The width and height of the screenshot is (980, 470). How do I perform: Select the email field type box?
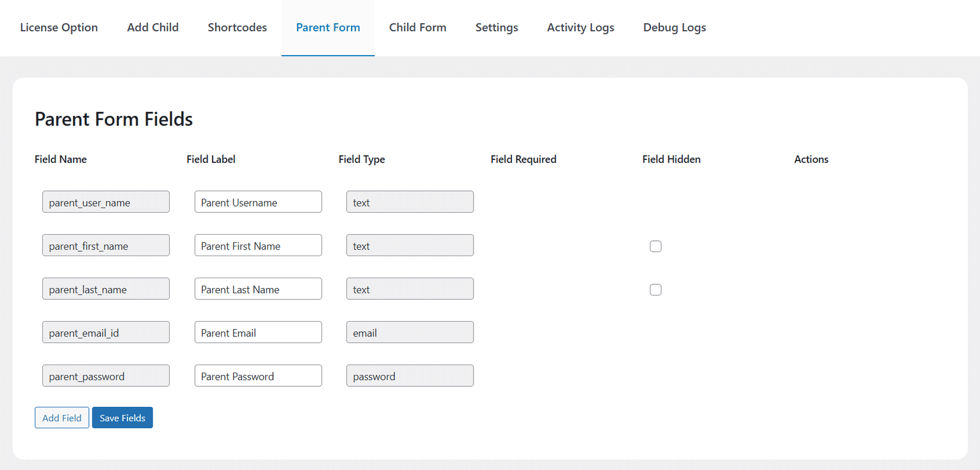point(410,332)
